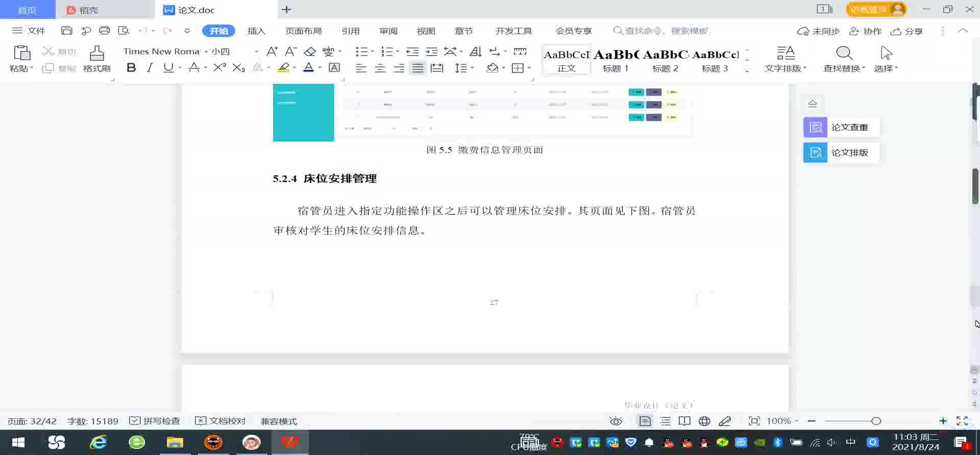Click the Text Layout (文字排版) icon
This screenshot has width=980, height=455.
786,53
